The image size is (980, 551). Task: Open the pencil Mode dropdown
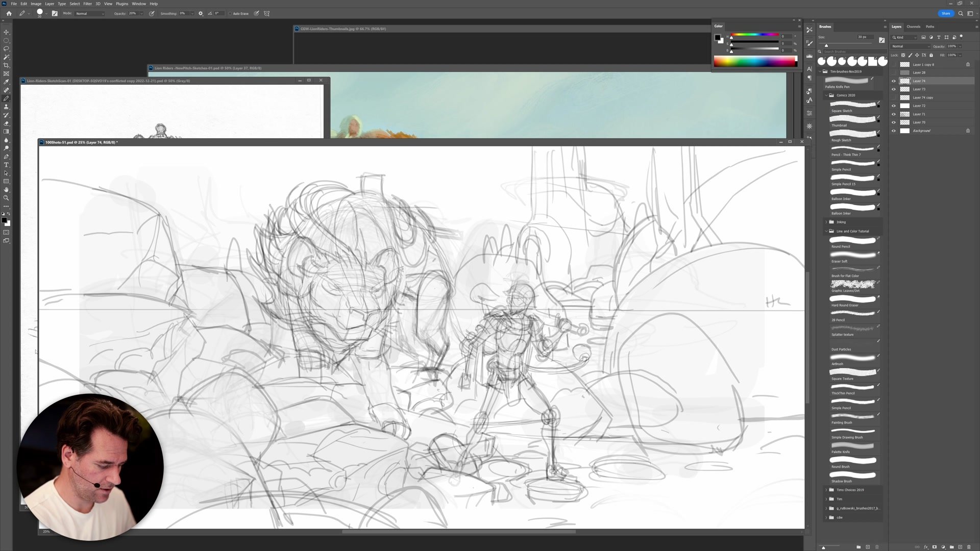tap(90, 14)
